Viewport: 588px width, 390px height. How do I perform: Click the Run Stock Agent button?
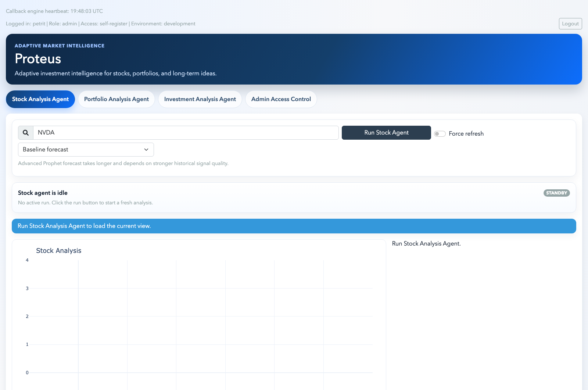(x=386, y=132)
